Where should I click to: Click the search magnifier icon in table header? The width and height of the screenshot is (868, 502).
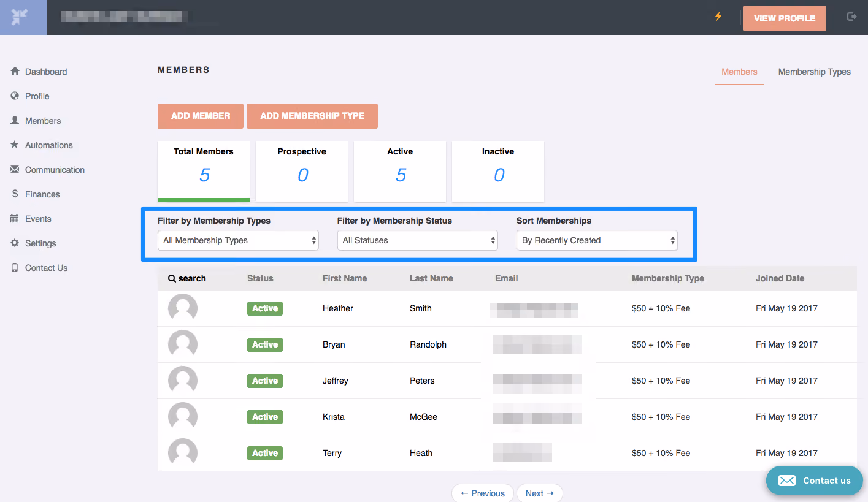(x=172, y=278)
